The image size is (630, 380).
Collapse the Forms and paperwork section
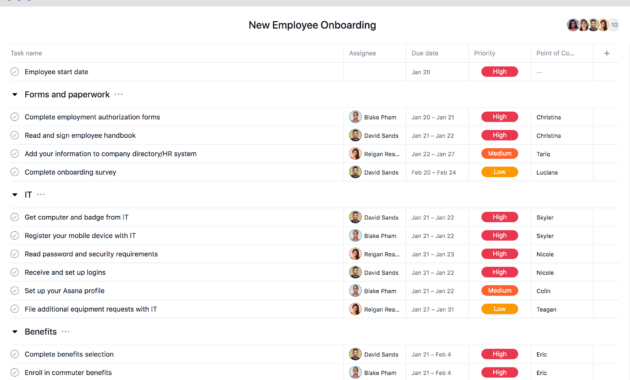tap(15, 95)
